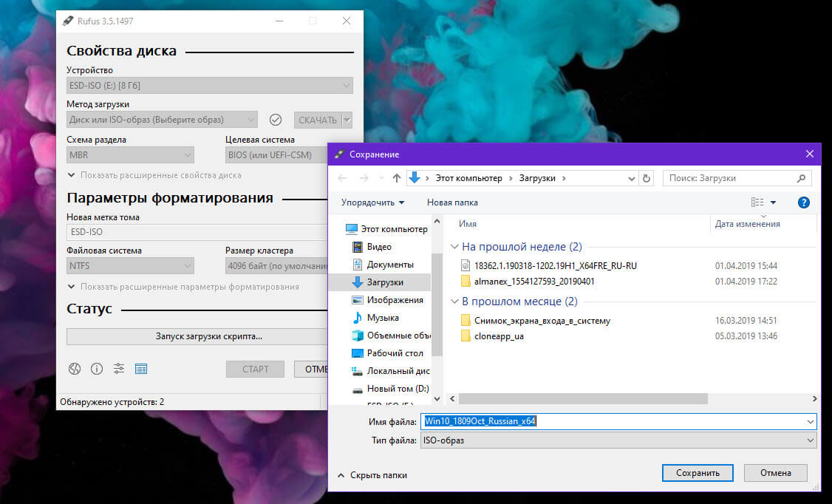Click Новая папка in dialog toolbar
Screen dimensions: 832x504
452,202
